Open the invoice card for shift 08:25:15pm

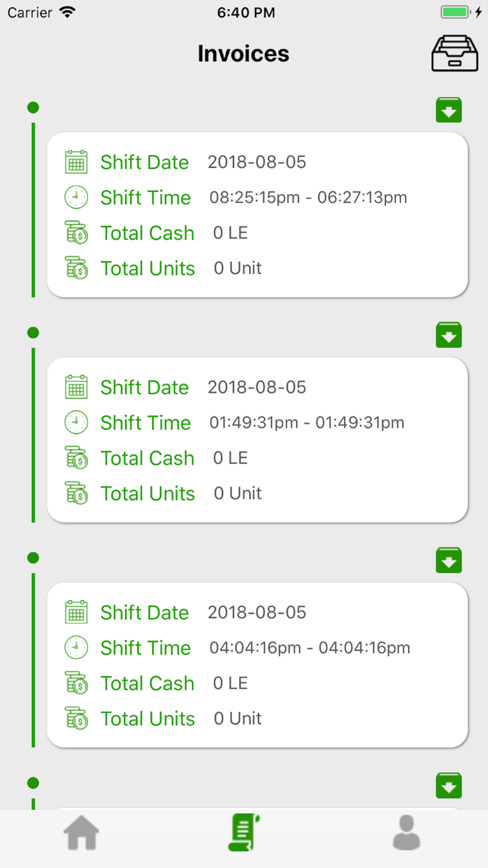click(257, 215)
